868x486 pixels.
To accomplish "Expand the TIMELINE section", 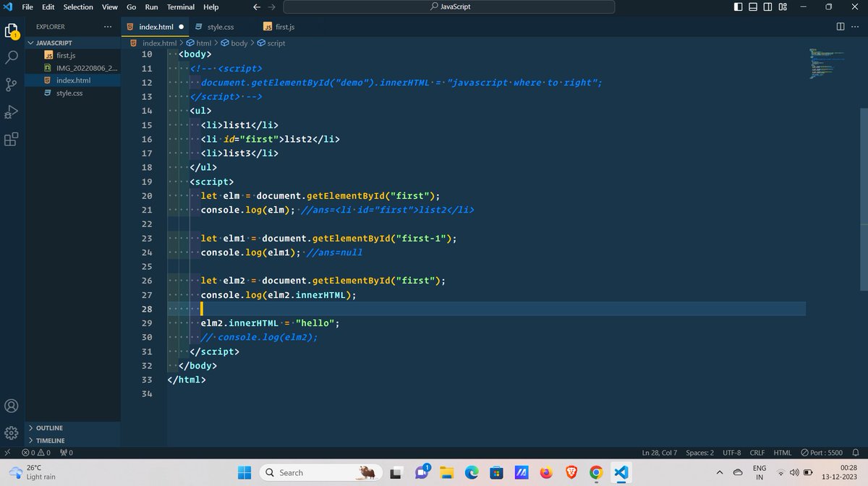I will [72, 440].
